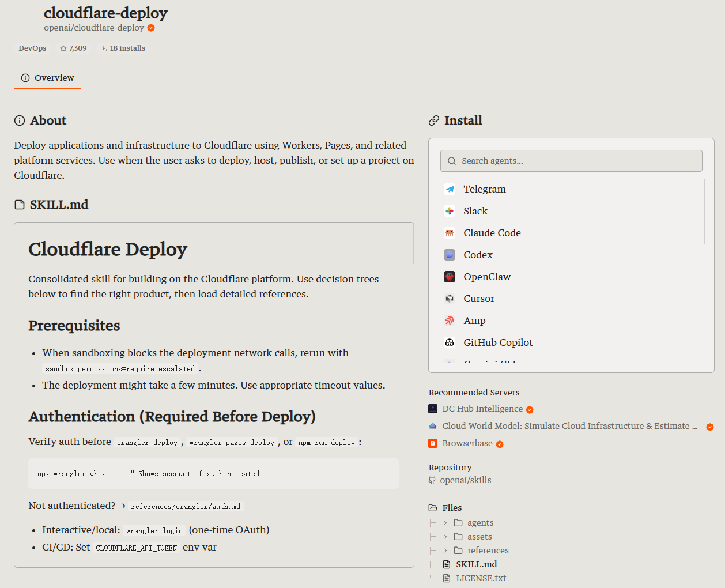Click the Search agents input field
Image resolution: width=725 pixels, height=588 pixels.
coord(571,161)
